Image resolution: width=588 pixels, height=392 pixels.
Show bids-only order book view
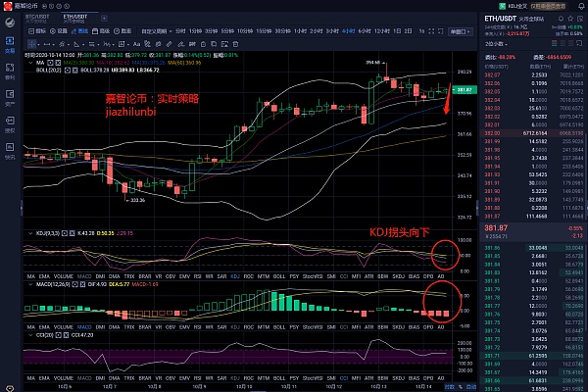click(563, 44)
